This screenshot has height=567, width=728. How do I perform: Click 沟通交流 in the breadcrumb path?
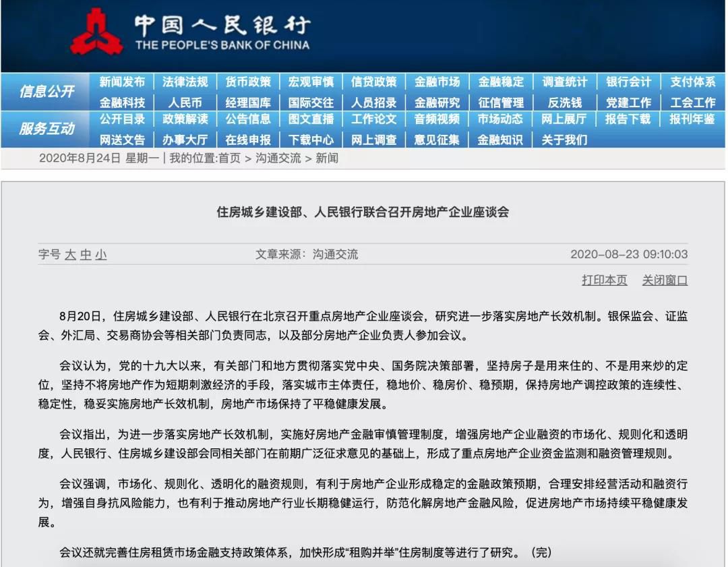[278, 158]
